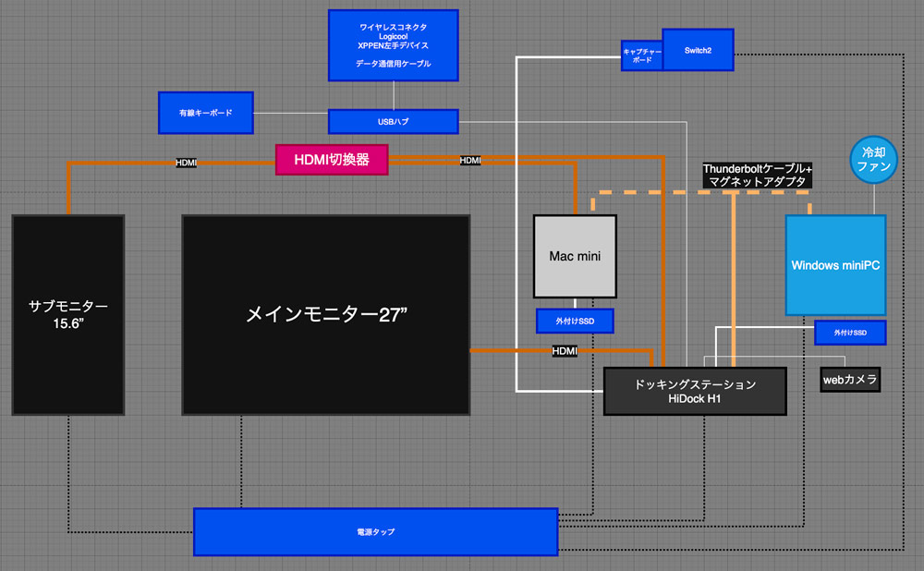Click the HDMI label above Mac mini
The image size is (924, 571).
tap(469, 160)
